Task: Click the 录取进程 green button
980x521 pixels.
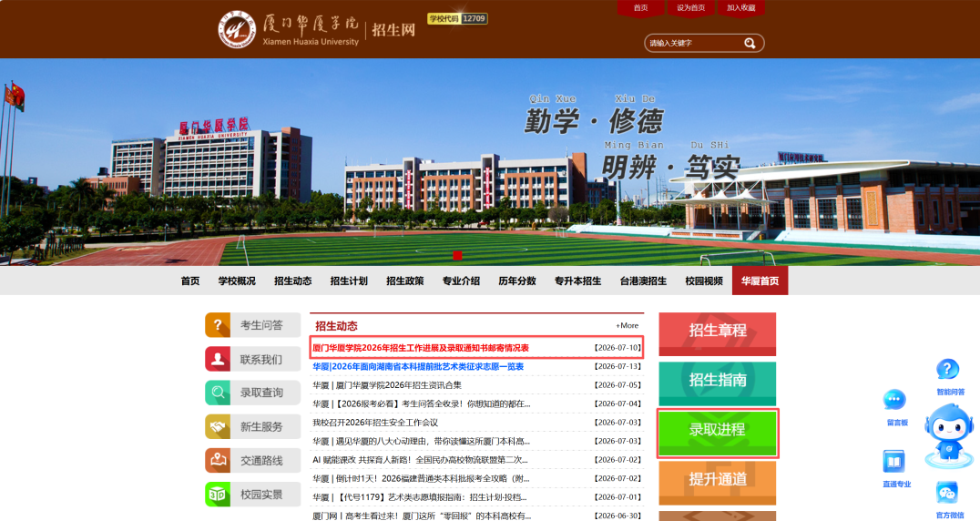Action: 718,433
